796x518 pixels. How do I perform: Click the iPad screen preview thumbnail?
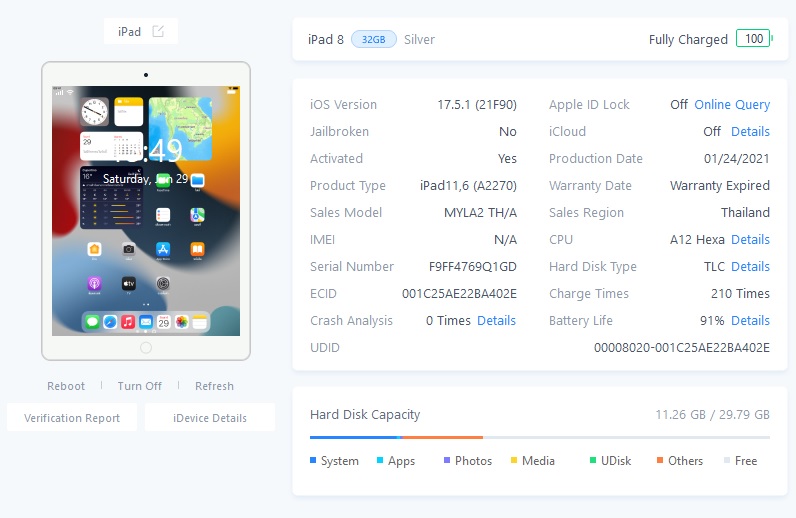click(x=146, y=211)
